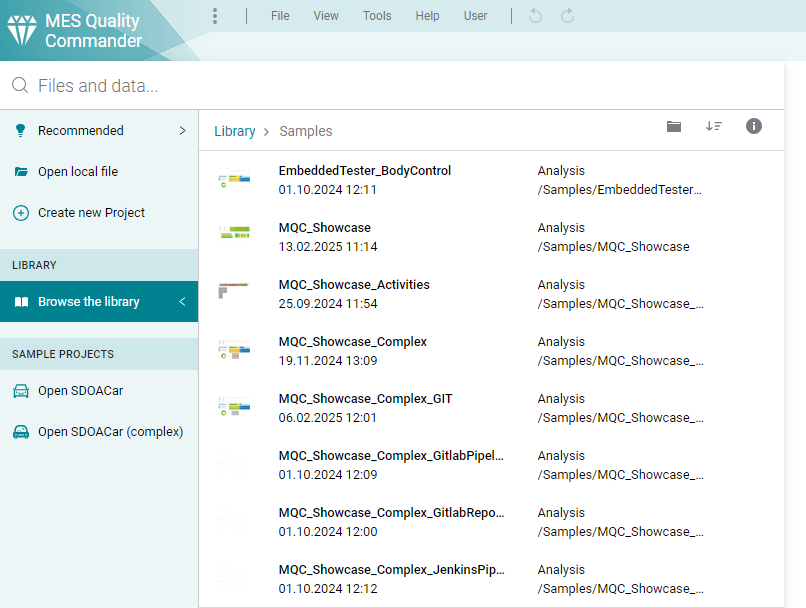Viewport: 806px width, 608px height.
Task: Open the View menu
Action: click(x=326, y=16)
